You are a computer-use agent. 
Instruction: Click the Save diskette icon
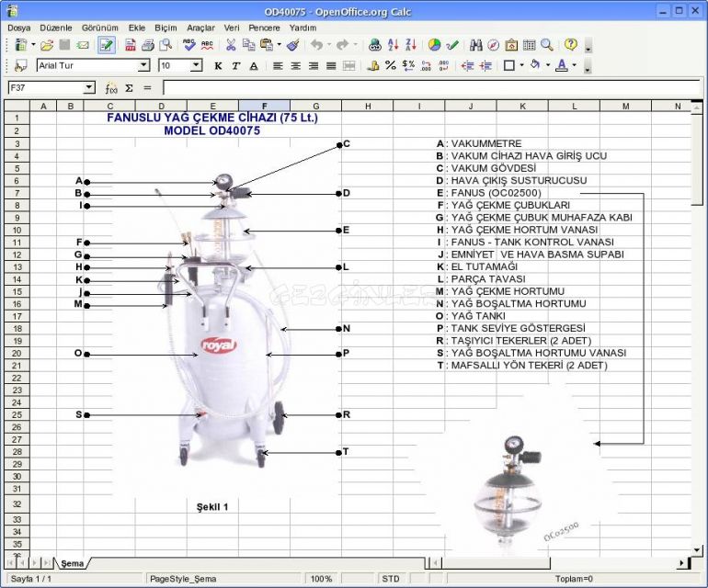tap(65, 45)
